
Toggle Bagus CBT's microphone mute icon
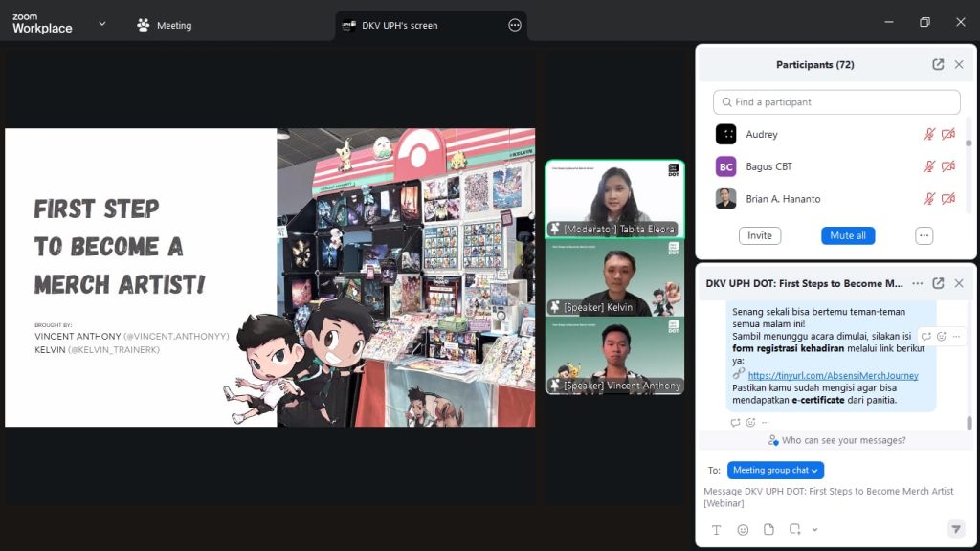(x=928, y=166)
